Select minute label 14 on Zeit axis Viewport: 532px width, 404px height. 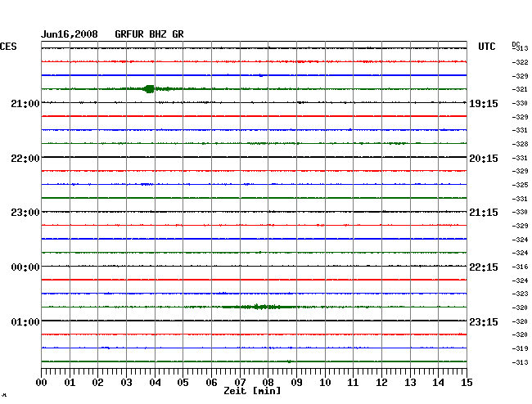coord(438,382)
